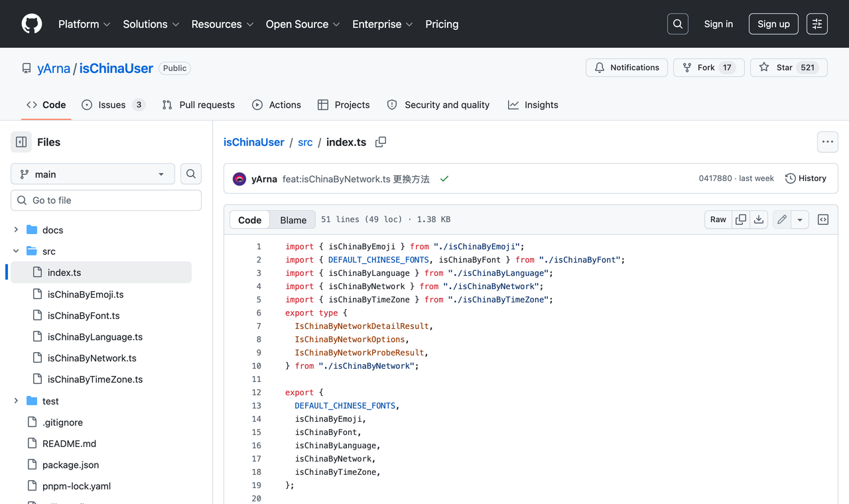849x504 pixels.
Task: Open GitHub homepage via Octocat logo
Action: tap(32, 24)
